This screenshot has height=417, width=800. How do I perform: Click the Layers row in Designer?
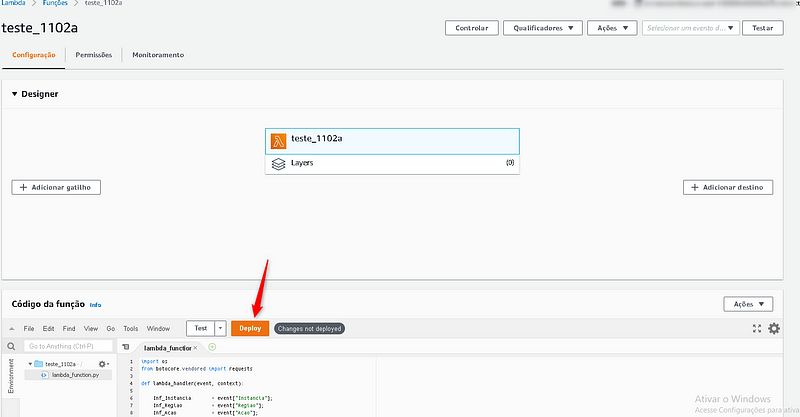(392, 164)
